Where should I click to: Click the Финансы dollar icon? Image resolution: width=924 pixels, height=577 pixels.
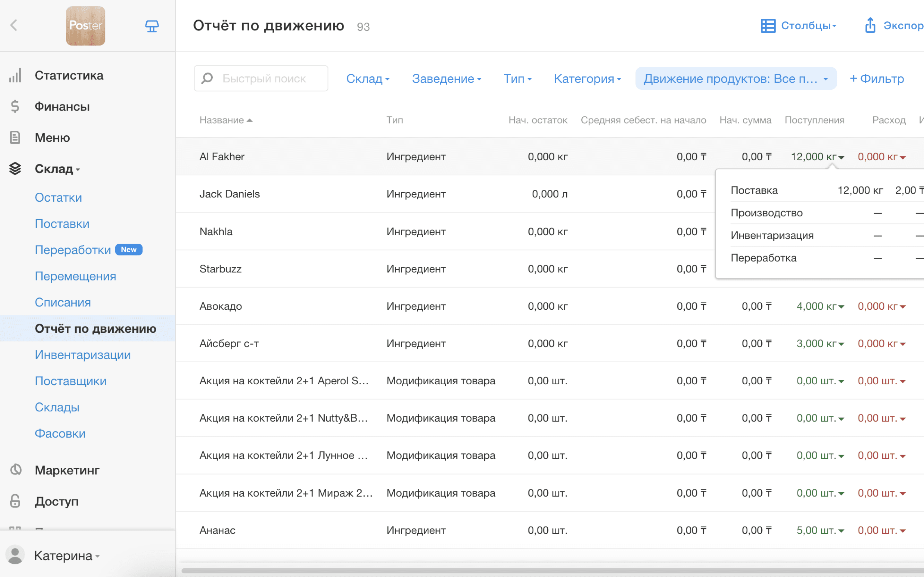[x=15, y=106]
